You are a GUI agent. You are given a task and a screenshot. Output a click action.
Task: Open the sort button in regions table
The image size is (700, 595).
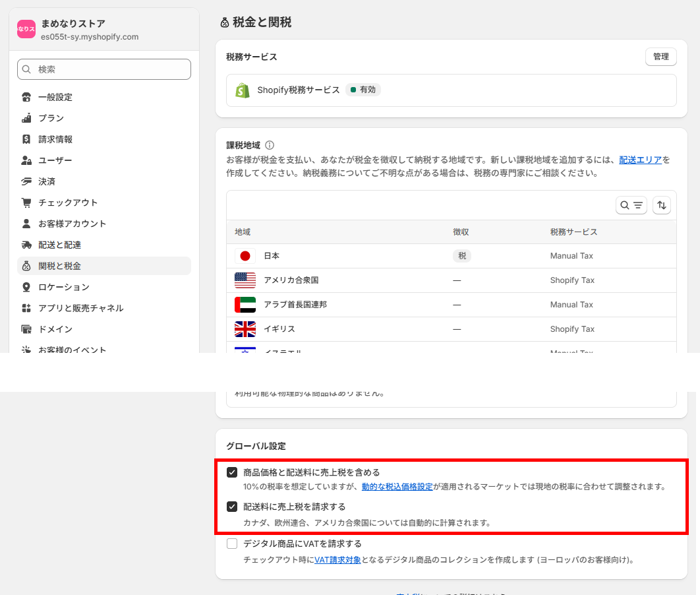[662, 205]
